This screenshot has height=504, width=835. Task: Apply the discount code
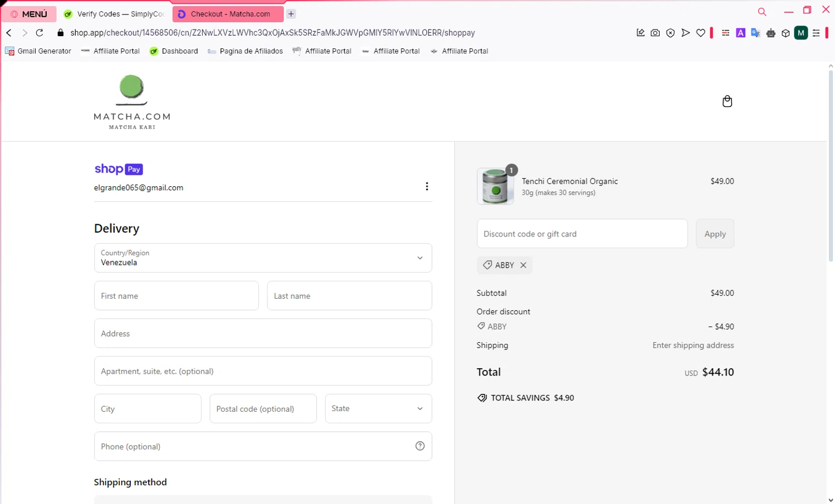click(715, 234)
